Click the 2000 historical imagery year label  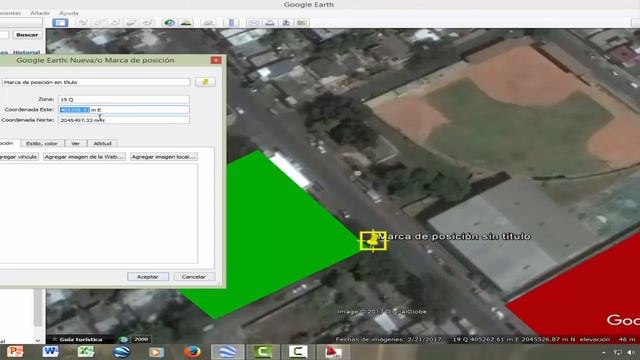click(x=141, y=339)
